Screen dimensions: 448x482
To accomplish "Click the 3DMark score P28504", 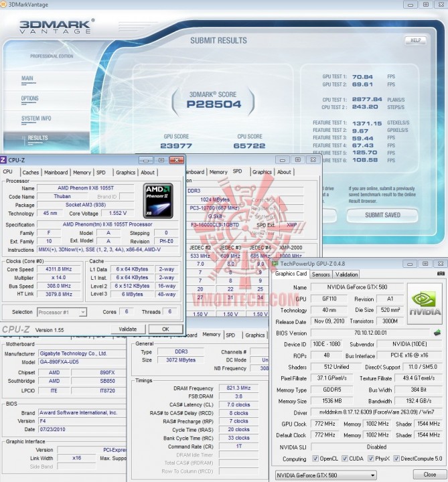I will click(x=214, y=104).
